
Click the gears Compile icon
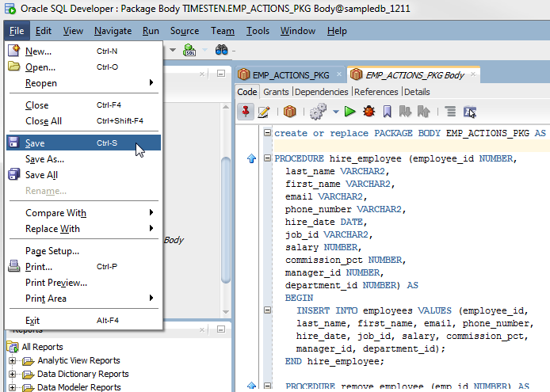(x=318, y=112)
